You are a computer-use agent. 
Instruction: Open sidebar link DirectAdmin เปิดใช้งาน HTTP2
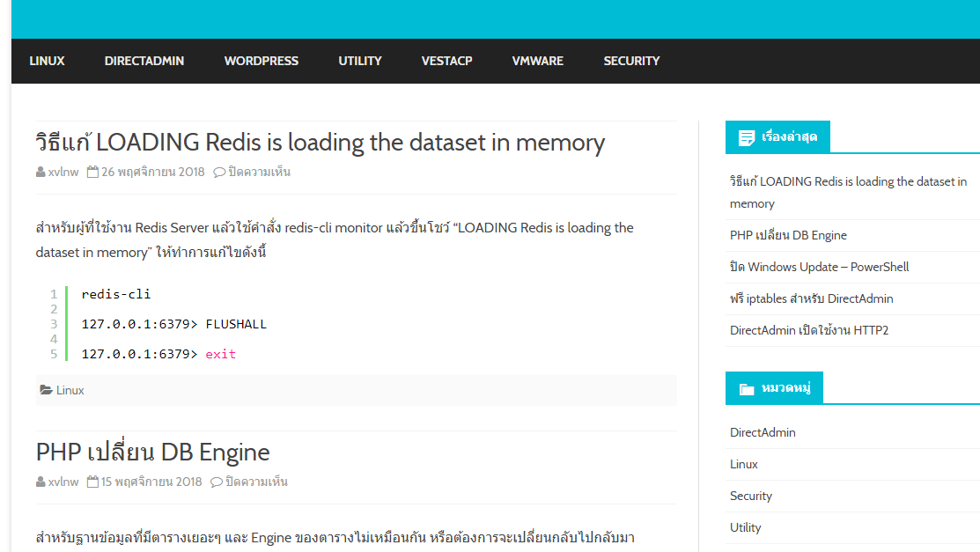click(x=809, y=330)
